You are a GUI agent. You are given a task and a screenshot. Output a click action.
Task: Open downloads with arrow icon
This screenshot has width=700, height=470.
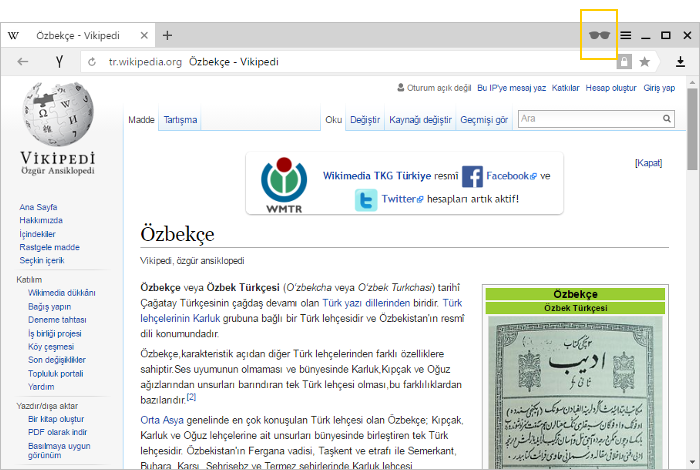(680, 62)
